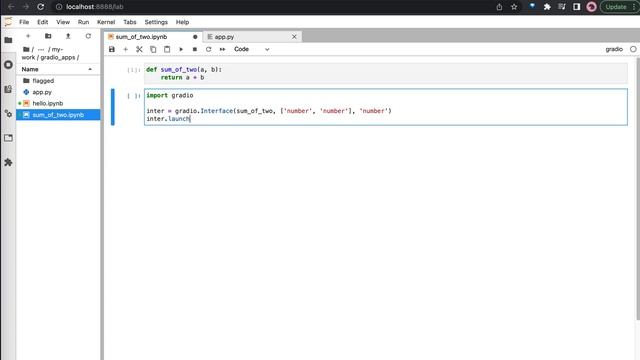Screen dimensions: 640x360
Task: Click into the import gradio cell editor
Action: tap(386, 107)
